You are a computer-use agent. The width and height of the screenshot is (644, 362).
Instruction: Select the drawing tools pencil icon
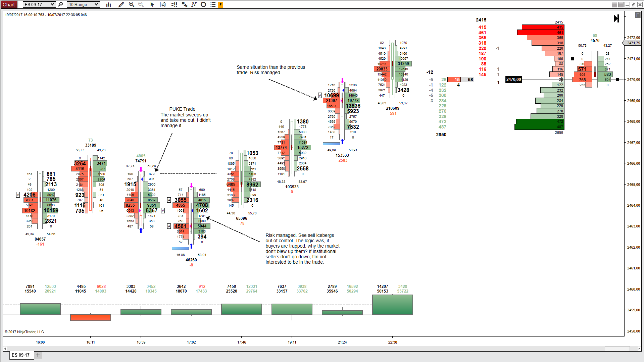[x=121, y=4]
